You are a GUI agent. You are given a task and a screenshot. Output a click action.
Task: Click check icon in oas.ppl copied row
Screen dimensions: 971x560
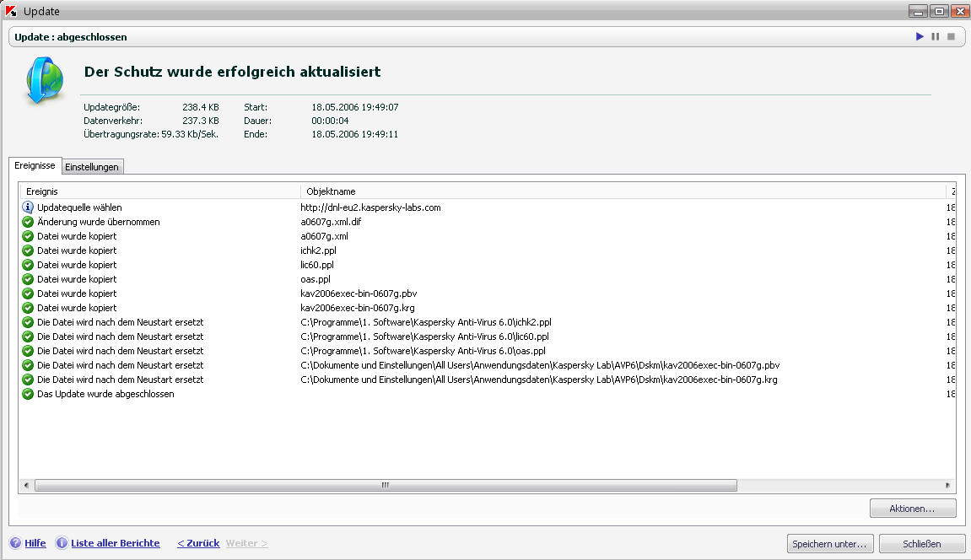28,279
